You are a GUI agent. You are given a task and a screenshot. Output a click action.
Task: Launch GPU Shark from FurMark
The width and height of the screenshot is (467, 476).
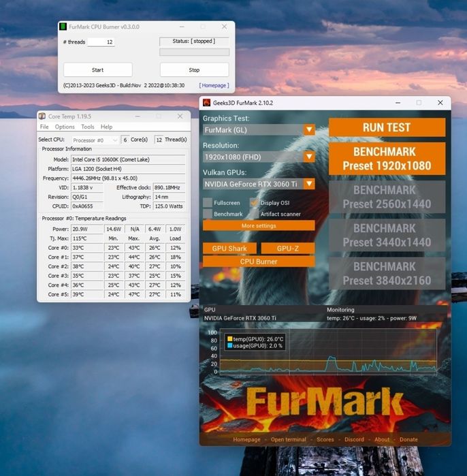(229, 249)
